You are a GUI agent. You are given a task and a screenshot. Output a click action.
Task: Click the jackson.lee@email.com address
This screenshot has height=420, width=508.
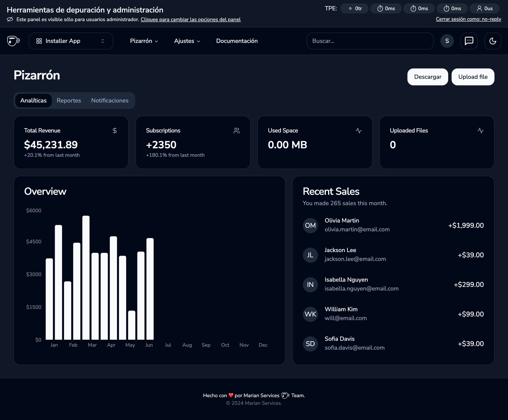[355, 259]
